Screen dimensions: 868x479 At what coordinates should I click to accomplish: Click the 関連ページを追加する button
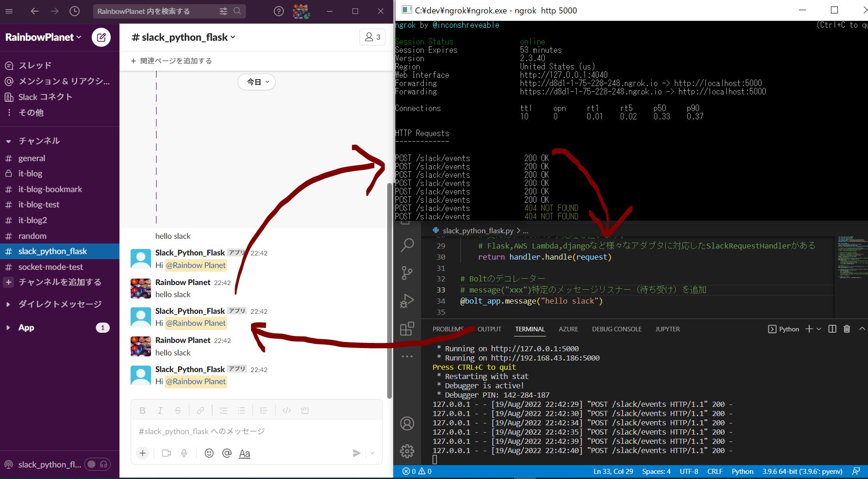tap(171, 61)
